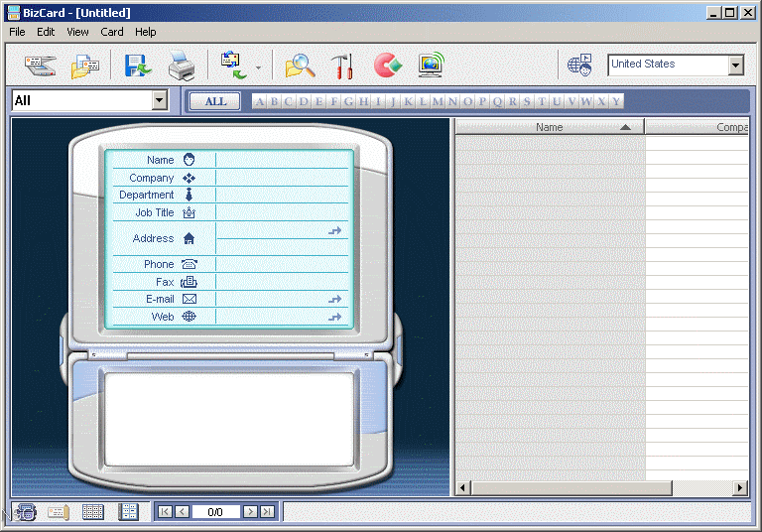Filter cards by letter G
This screenshot has height=532, width=762.
click(x=348, y=101)
